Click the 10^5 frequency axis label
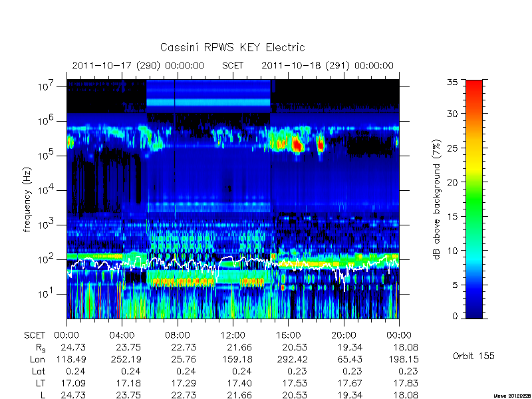Viewport: 532px width, 399px height. [45, 156]
